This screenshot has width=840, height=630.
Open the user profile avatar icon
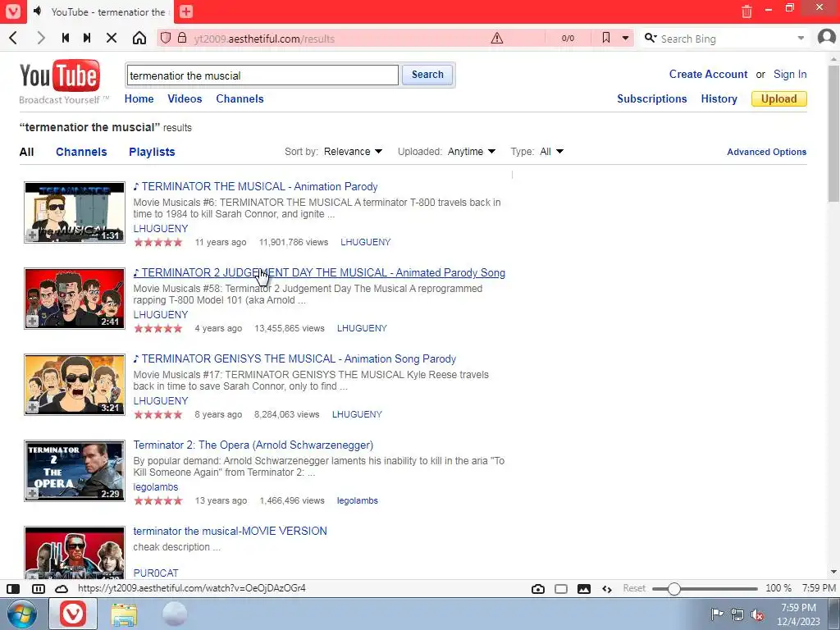click(827, 38)
